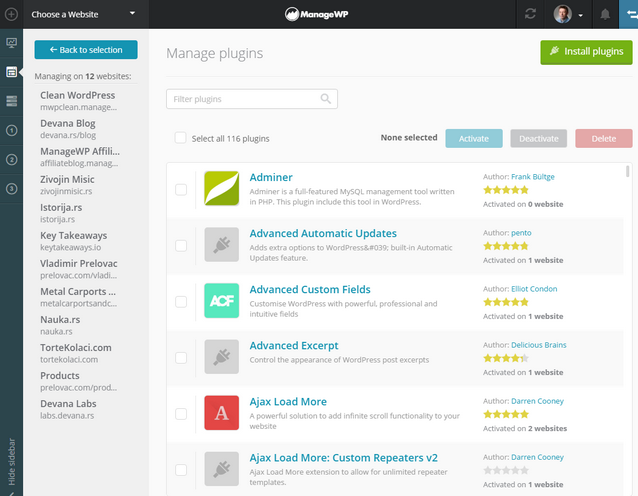Click the red Ajax Load More icon

click(x=222, y=413)
